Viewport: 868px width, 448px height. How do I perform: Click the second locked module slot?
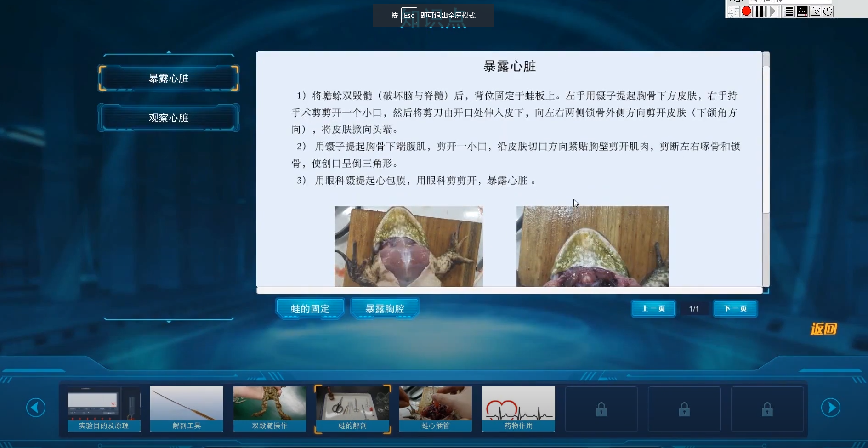tap(684, 409)
